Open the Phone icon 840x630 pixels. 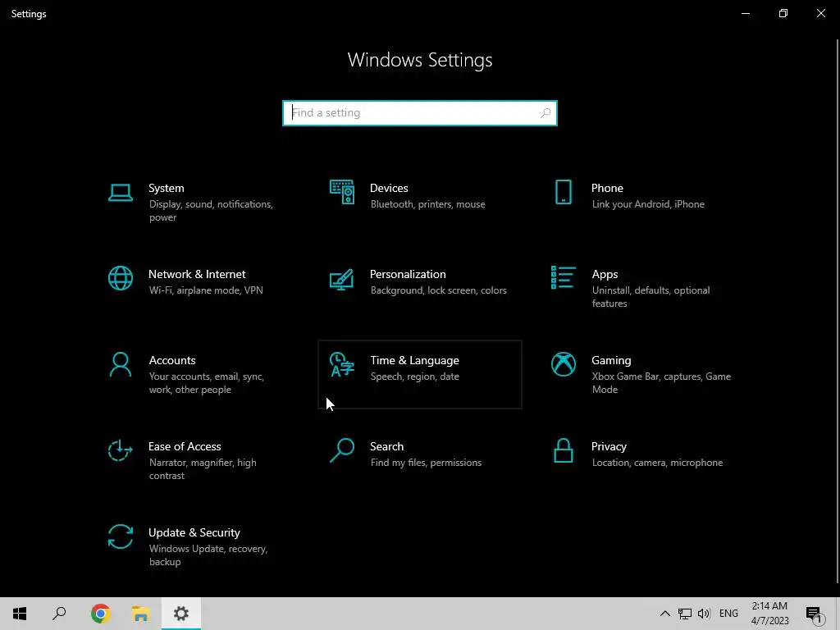pyautogui.click(x=563, y=192)
